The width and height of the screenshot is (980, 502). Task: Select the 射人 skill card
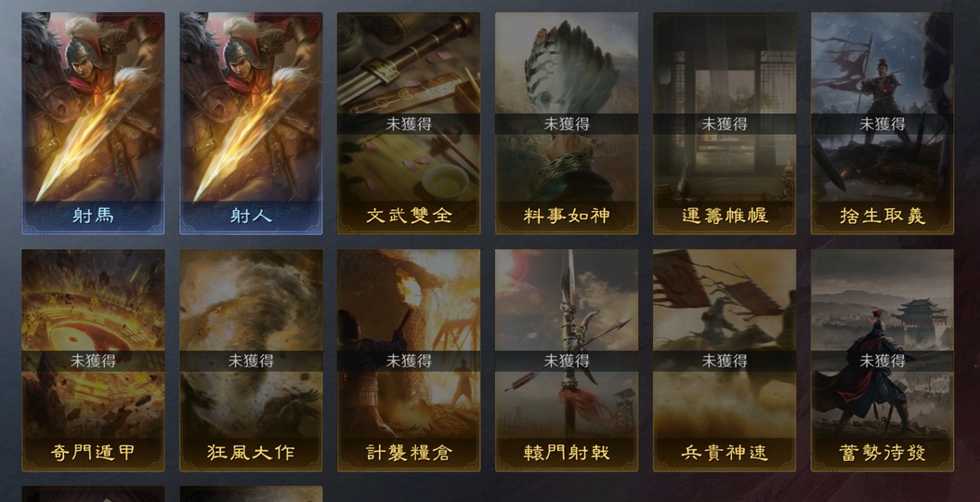(x=251, y=123)
